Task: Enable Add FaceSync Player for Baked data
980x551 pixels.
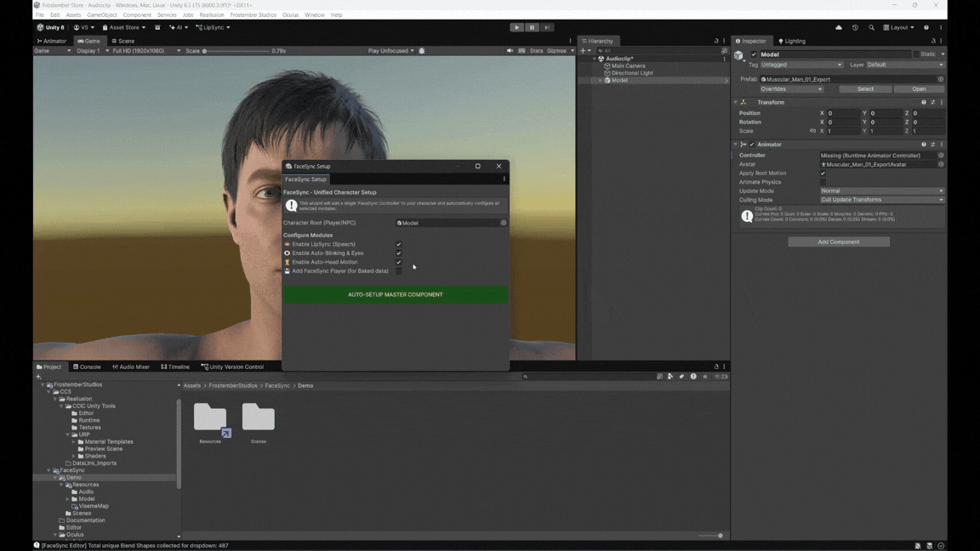Action: [399, 271]
